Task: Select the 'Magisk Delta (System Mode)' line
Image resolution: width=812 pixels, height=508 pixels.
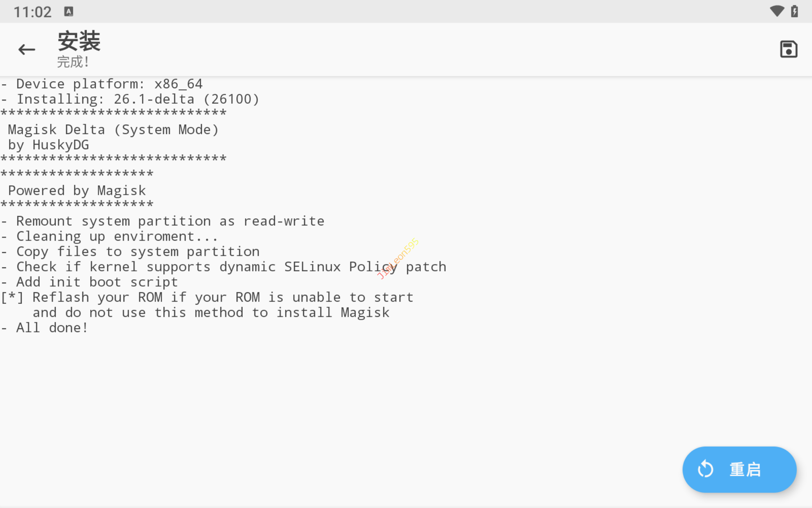Action: (x=113, y=129)
